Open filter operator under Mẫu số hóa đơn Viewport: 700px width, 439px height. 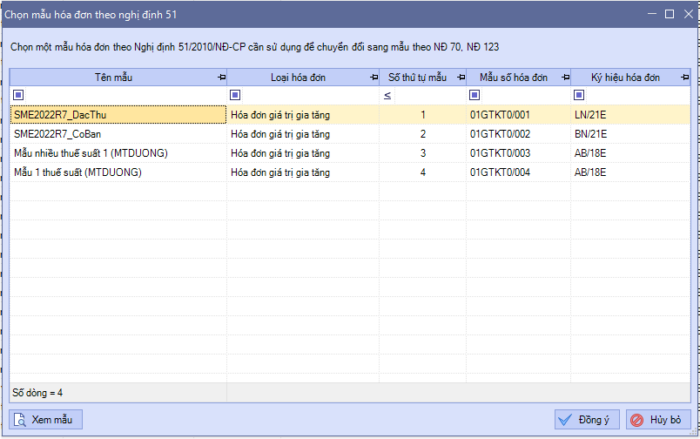(474, 95)
